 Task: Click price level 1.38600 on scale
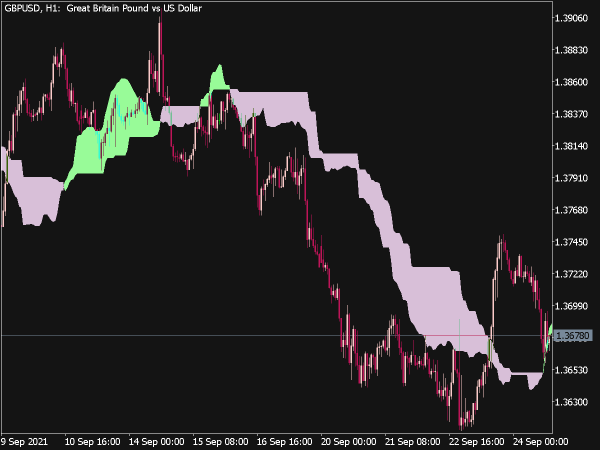coord(571,82)
